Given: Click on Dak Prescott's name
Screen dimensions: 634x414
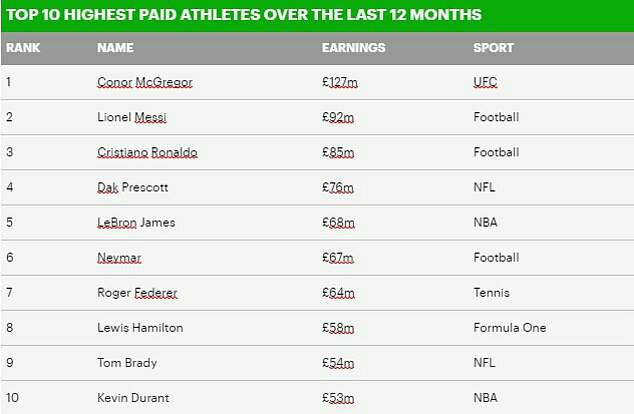Looking at the screenshot, I should (133, 187).
